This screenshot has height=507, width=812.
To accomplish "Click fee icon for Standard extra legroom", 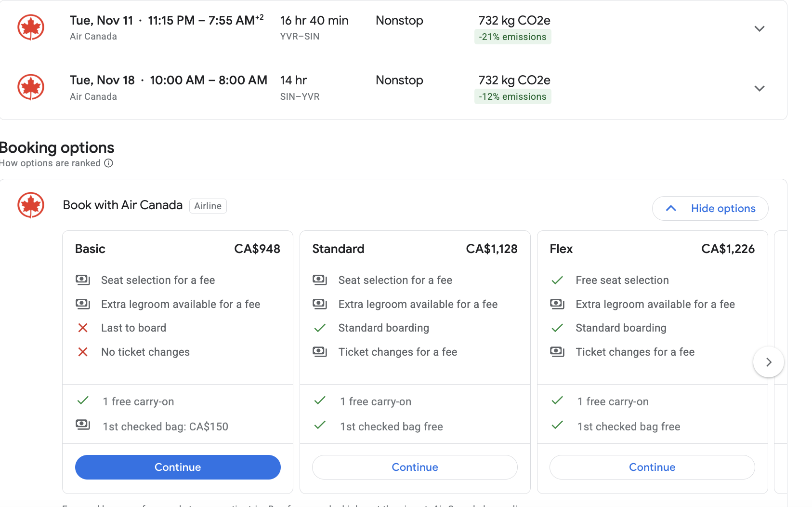I will point(320,304).
